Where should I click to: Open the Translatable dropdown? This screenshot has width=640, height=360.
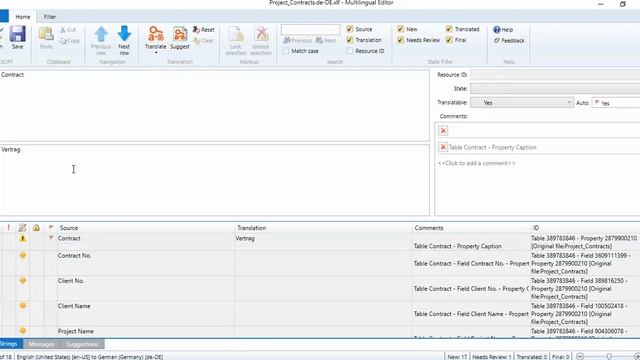[x=522, y=103]
